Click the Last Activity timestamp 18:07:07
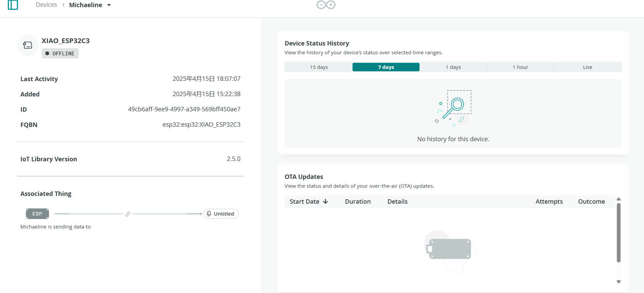Image resolution: width=644 pixels, height=293 pixels. pos(207,78)
